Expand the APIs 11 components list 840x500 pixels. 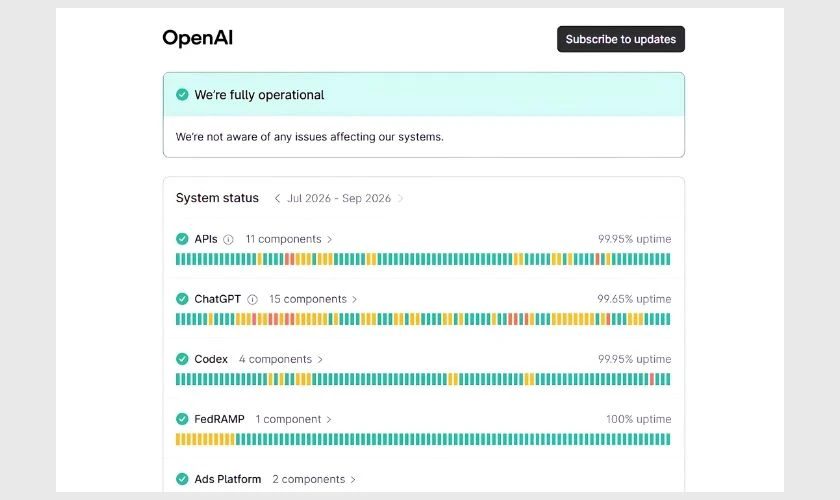coord(289,239)
